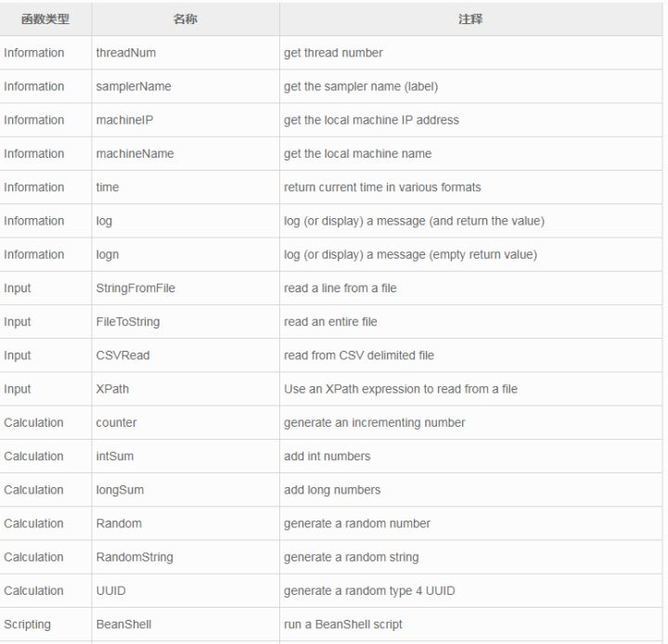Click description ending '(empty return value)'
Viewport: 668px width, 644px height.
(410, 255)
